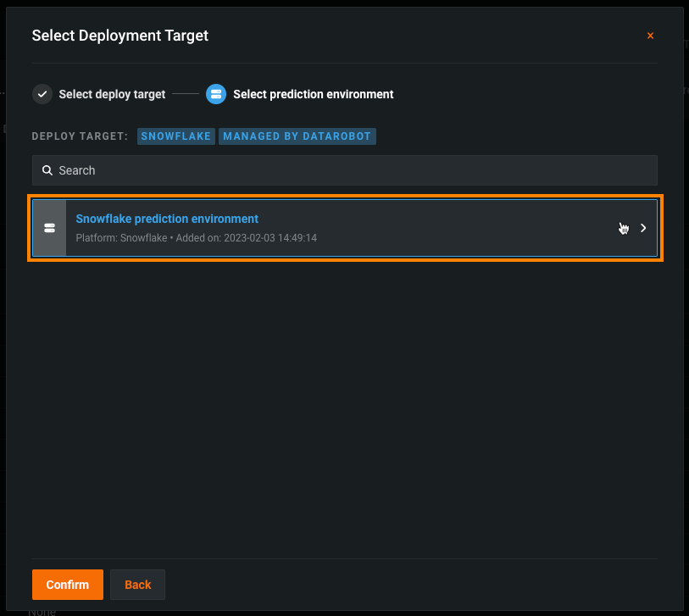The width and height of the screenshot is (689, 616).
Task: Close the Select Deployment Target dialog
Action: [x=650, y=36]
